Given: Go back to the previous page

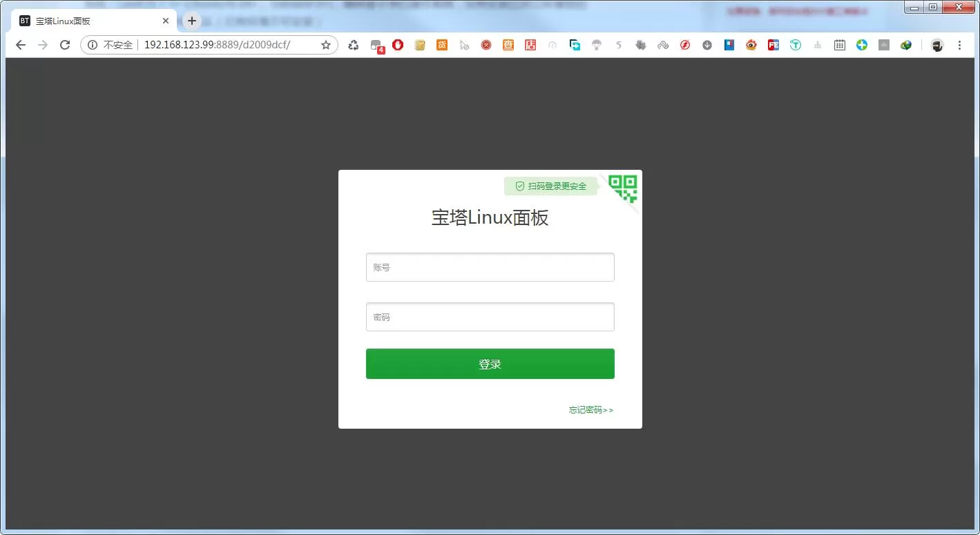Looking at the screenshot, I should [x=21, y=45].
